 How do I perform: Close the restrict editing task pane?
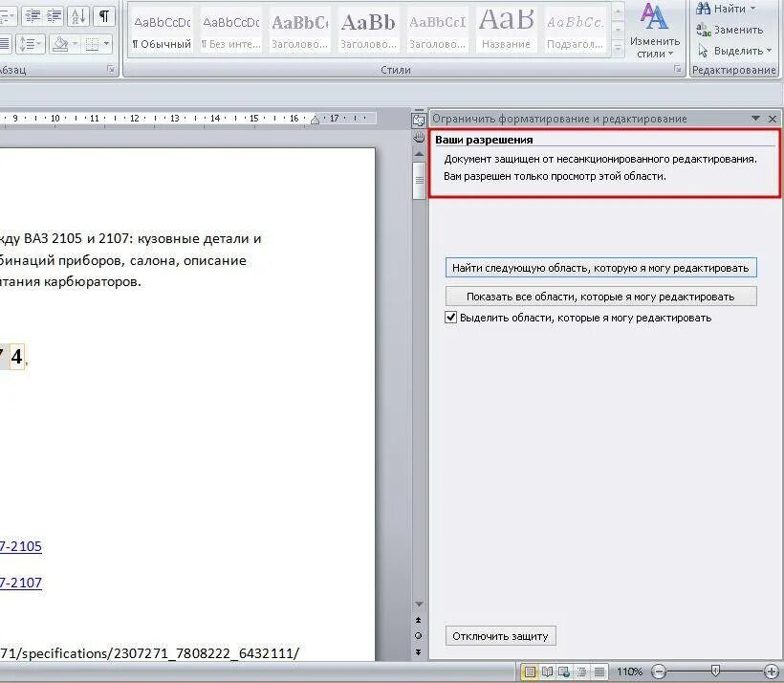(x=773, y=119)
